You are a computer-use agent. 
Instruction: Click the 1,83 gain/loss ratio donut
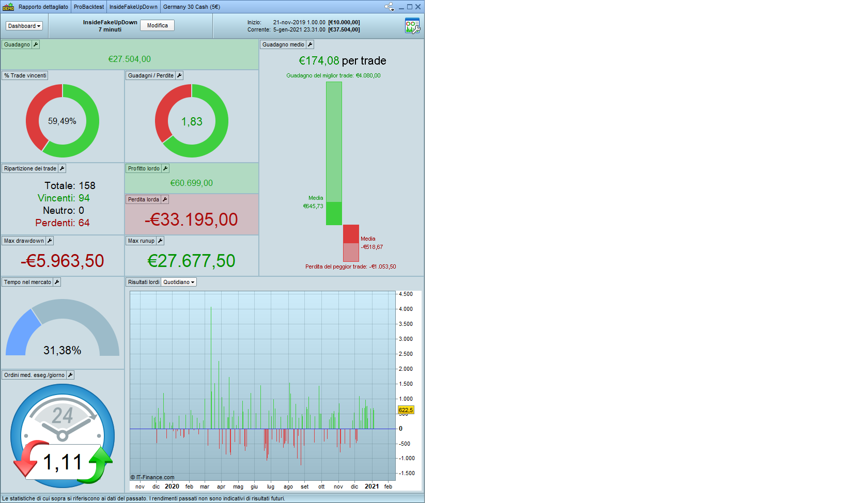[x=192, y=121]
